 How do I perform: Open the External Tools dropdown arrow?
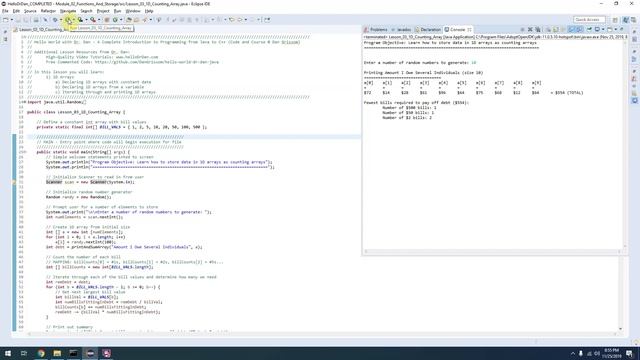[x=99, y=20]
